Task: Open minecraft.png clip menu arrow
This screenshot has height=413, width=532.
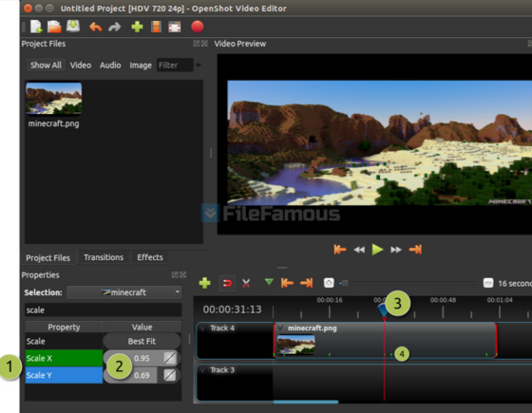Action: point(280,328)
